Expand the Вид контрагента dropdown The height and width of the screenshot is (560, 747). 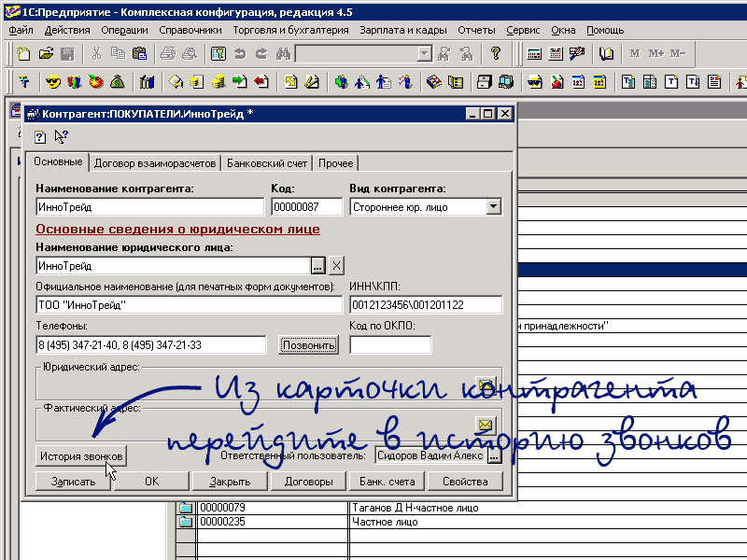(x=494, y=206)
